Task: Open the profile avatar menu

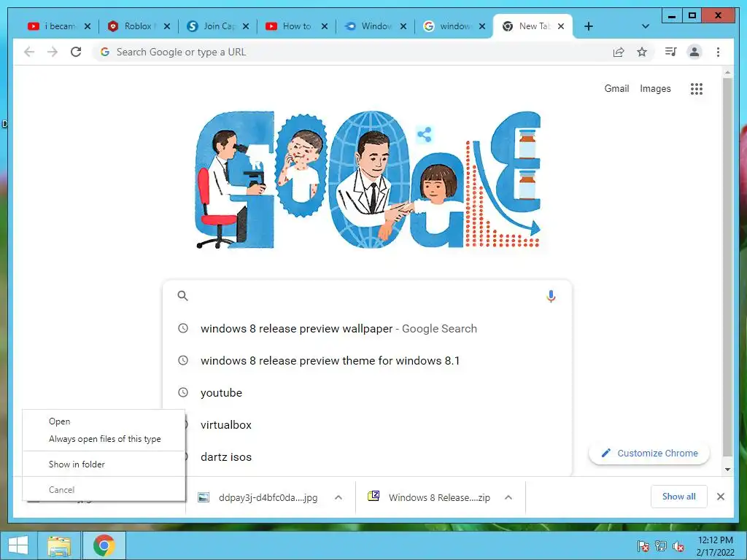Action: 694,52
